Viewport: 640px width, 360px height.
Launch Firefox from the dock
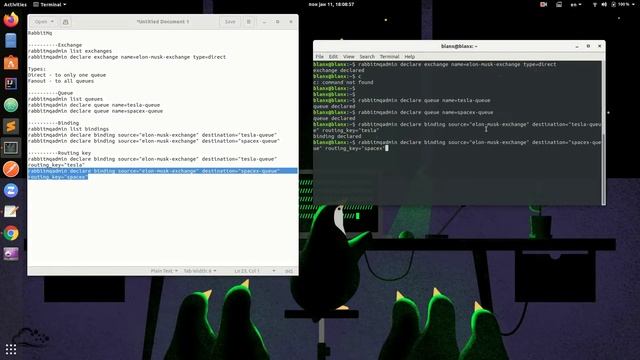point(11,20)
